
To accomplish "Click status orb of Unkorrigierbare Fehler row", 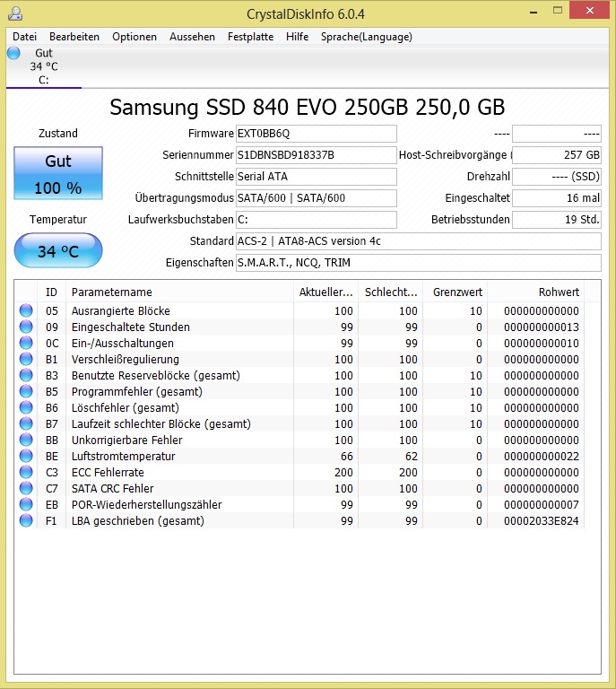I will point(26,440).
